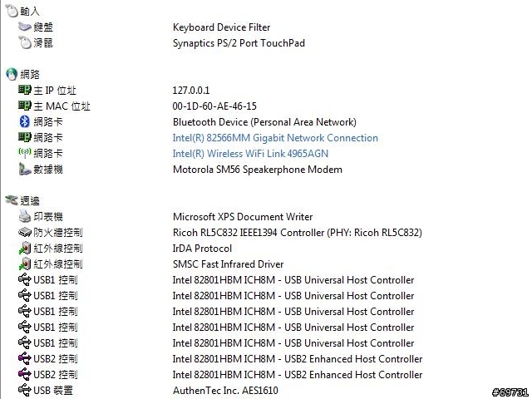Click the printer icon beside 印表機
This screenshot has width=532, height=399.
25,216
